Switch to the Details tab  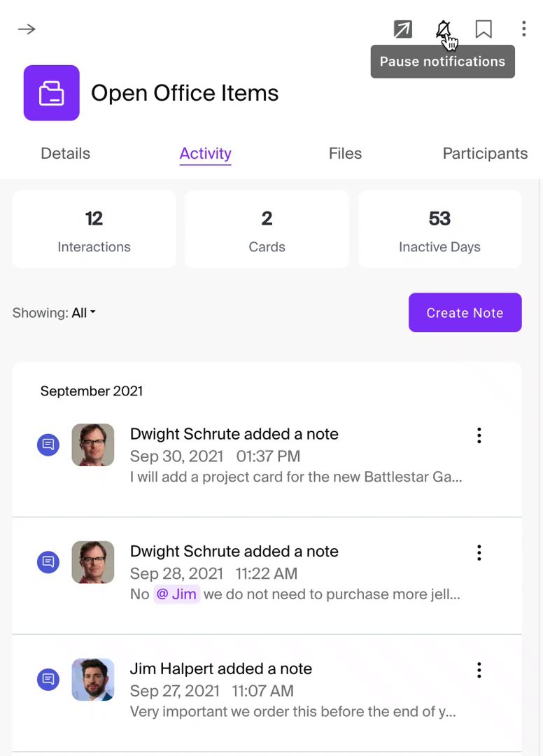pyautogui.click(x=66, y=153)
